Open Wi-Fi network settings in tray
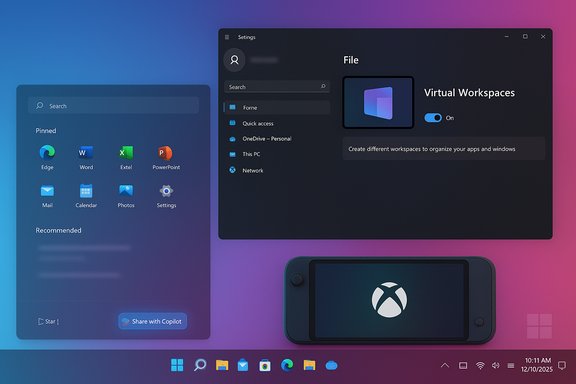Viewport: 576px width, 384px height. (x=480, y=365)
